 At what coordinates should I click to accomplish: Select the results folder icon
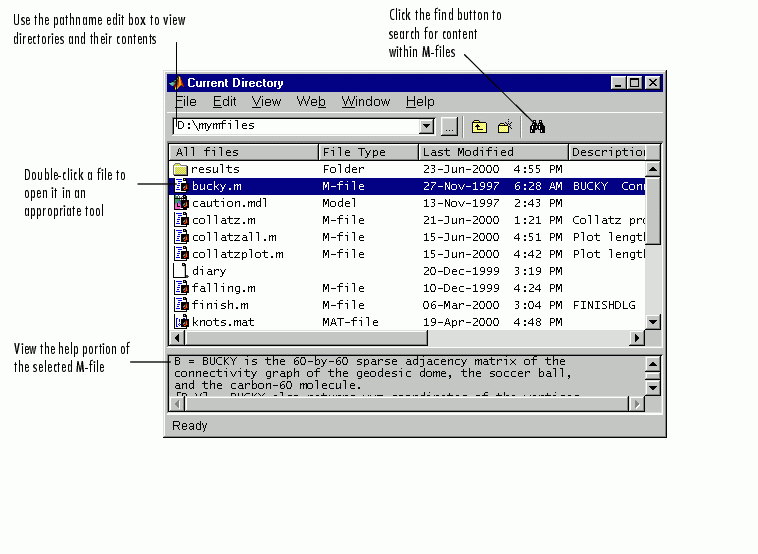181,169
